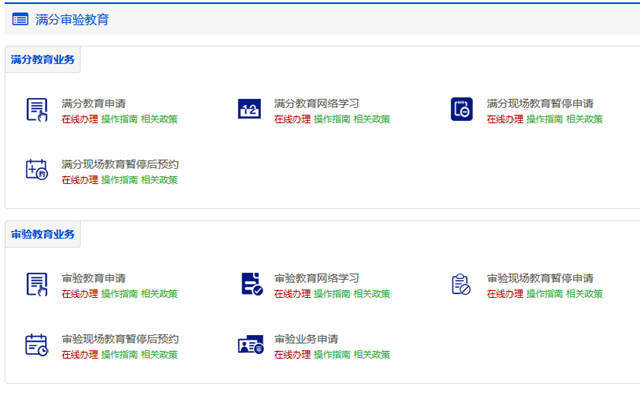
Task: Click 在线办理 under 审验现场教育暂停申请
Action: (505, 294)
